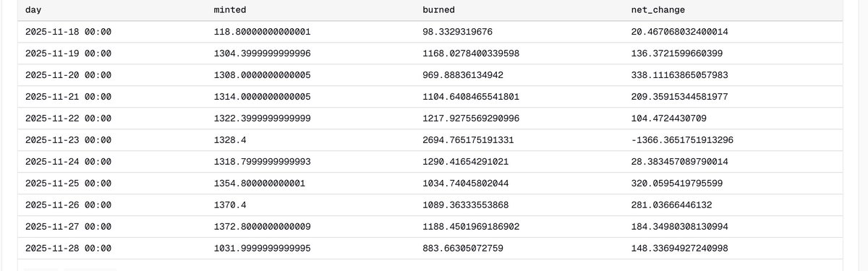Click minted value 1370.4
Screen dimensions: 868x271
click(231, 205)
